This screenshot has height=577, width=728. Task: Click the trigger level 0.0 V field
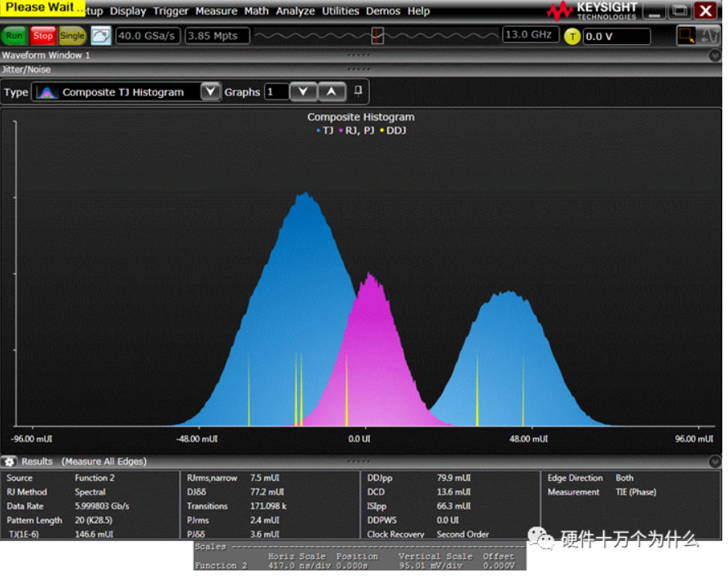616,37
